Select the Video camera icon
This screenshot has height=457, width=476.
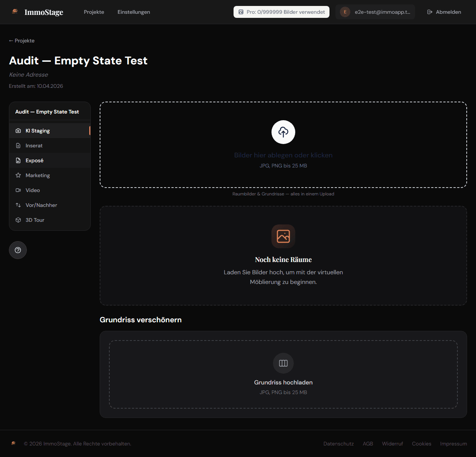(x=18, y=190)
